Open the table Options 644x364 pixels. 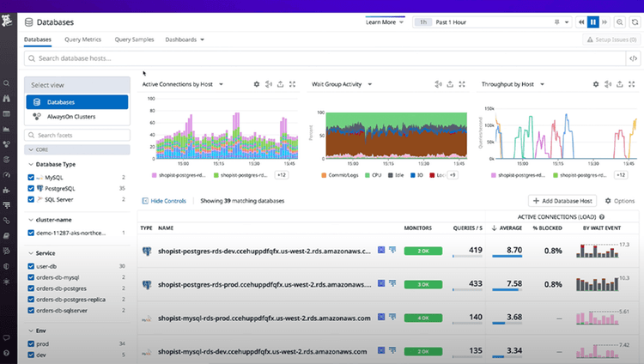pos(620,201)
